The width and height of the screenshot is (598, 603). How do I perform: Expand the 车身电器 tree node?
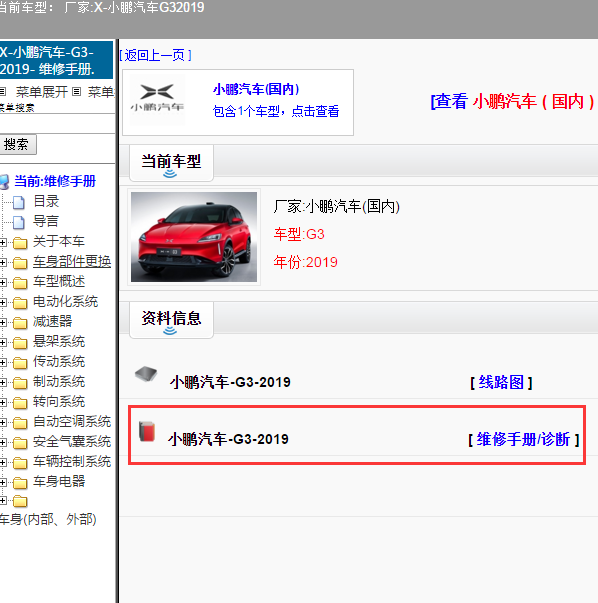tap(3, 482)
